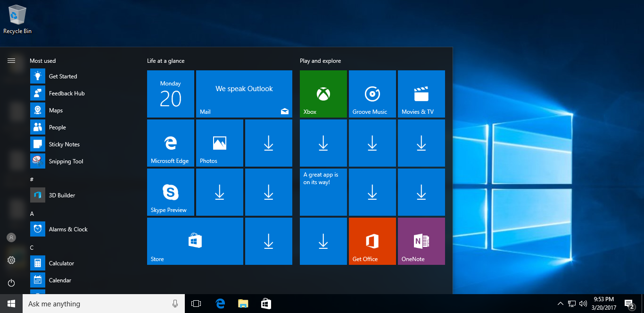The height and width of the screenshot is (313, 644).
Task: Open the volume speaker icon in tray
Action: coord(583,304)
